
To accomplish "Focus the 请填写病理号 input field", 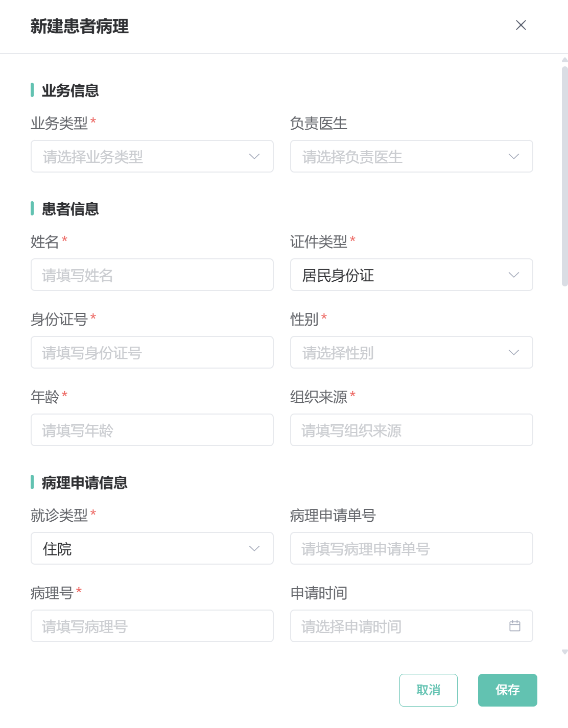I will [x=152, y=626].
